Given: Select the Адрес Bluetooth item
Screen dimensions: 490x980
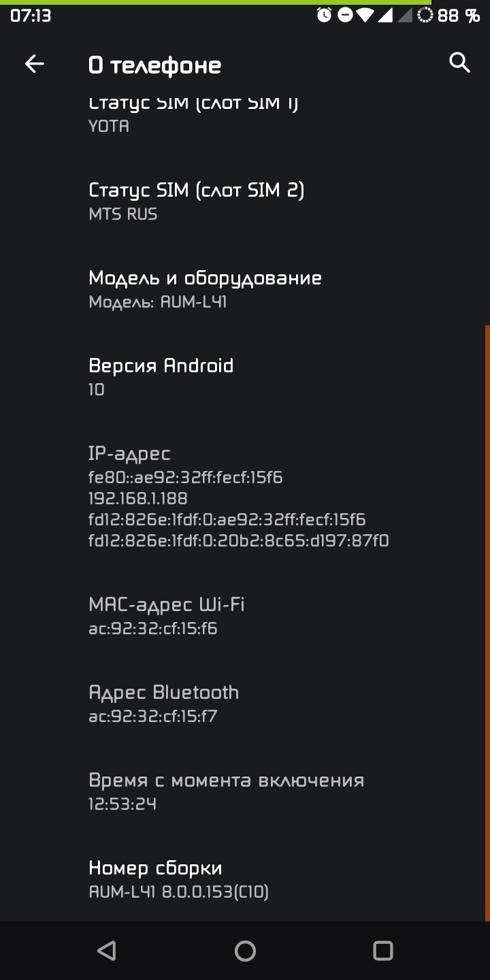Looking at the screenshot, I should [164, 704].
